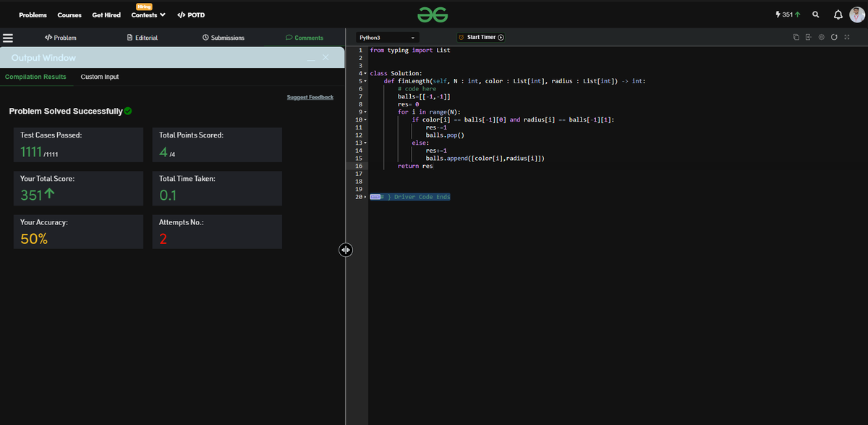Image resolution: width=868 pixels, height=425 pixels.
Task: Switch to the Problem tab
Action: pos(60,38)
